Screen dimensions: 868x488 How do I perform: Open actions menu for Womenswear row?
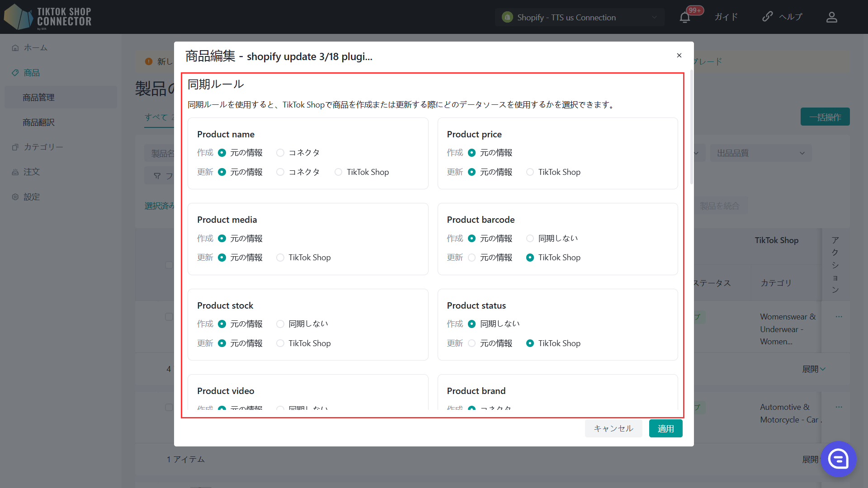pos(839,317)
